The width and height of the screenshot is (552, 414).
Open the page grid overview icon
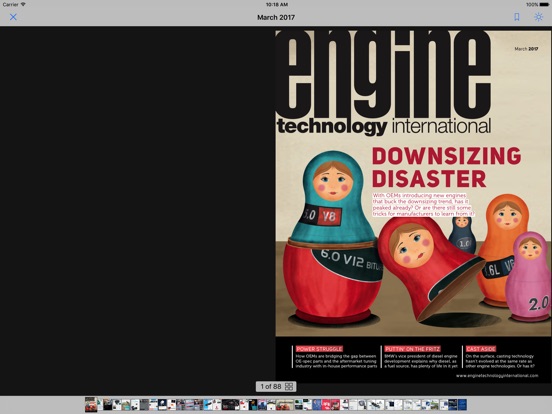(289, 387)
